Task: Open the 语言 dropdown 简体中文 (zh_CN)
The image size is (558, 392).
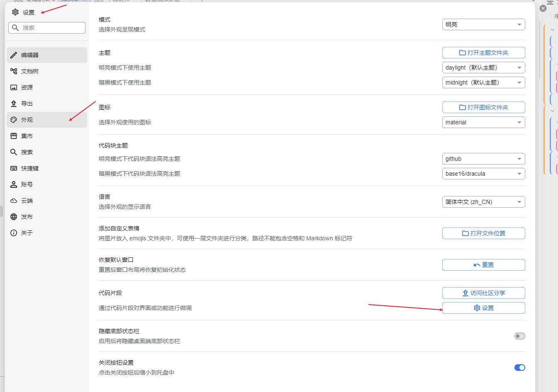Action: click(x=483, y=202)
